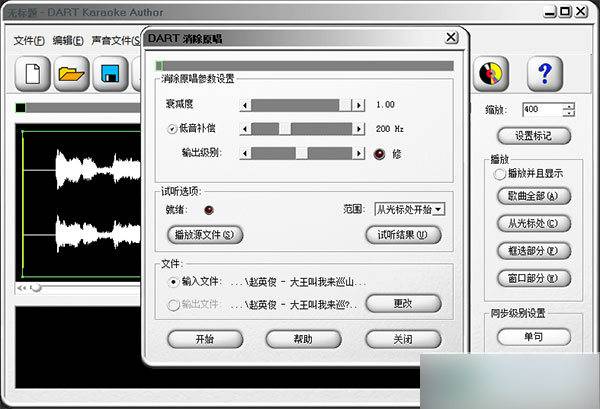
Task: Click the 开始 button
Action: (204, 338)
